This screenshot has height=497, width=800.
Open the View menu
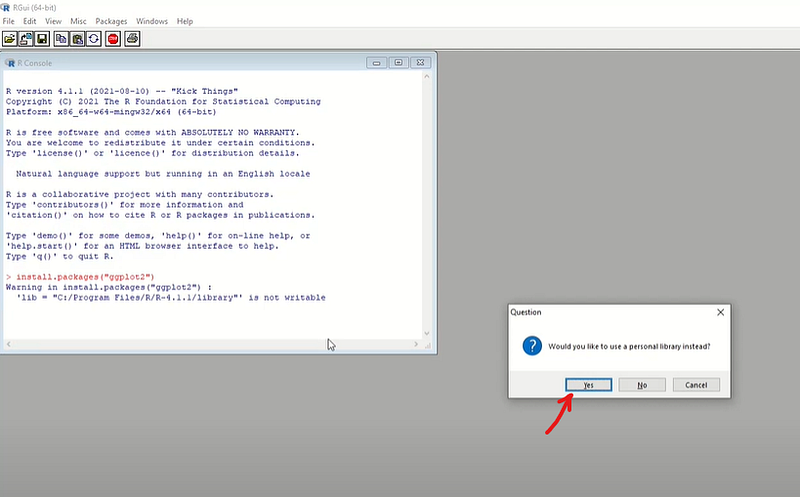tap(53, 21)
